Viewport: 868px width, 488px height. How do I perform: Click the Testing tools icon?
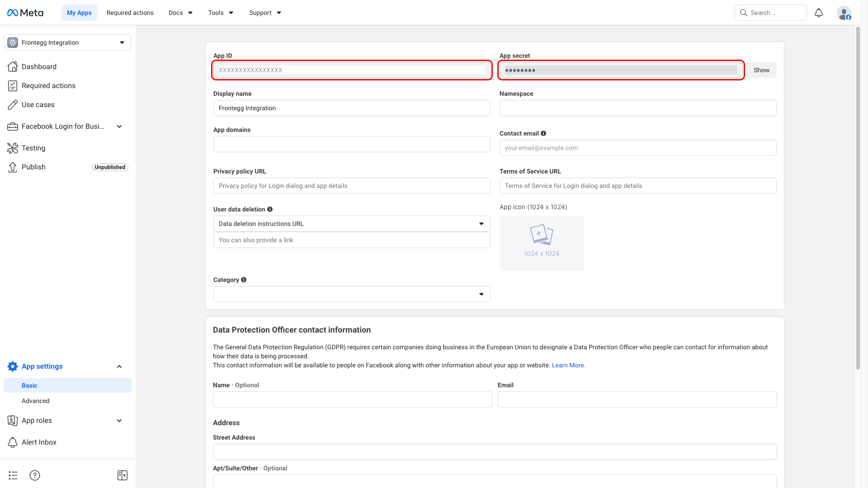click(x=13, y=148)
